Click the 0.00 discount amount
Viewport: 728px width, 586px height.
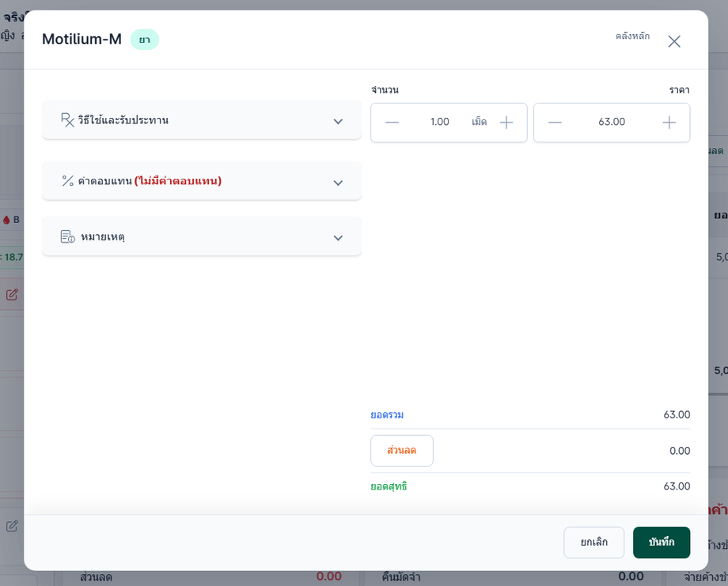(680, 451)
